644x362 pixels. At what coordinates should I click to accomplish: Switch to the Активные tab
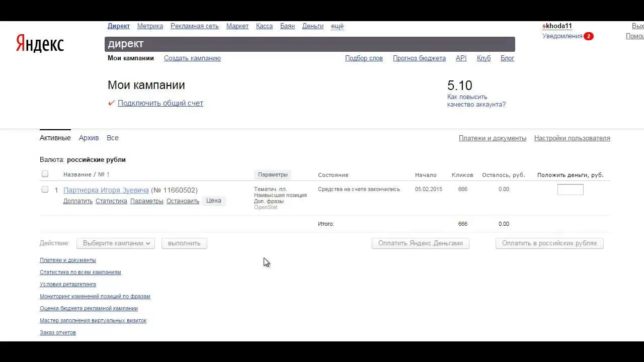pos(55,138)
